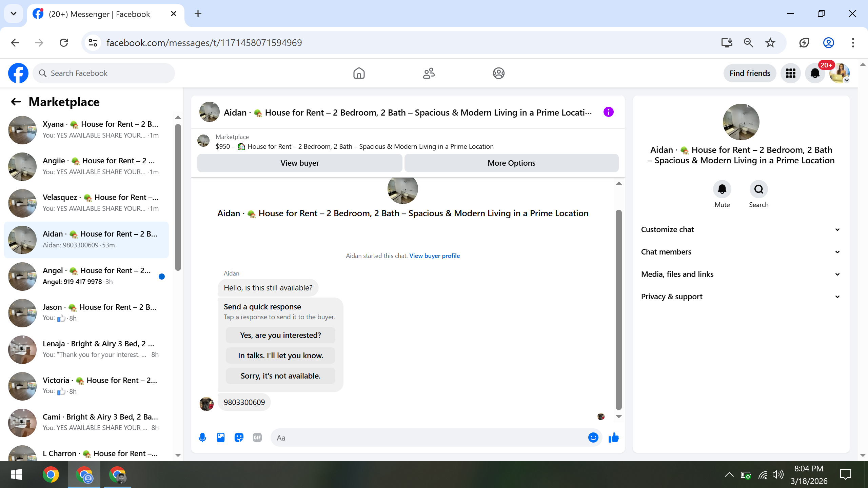
Task: Click the View buyer button
Action: 300,163
